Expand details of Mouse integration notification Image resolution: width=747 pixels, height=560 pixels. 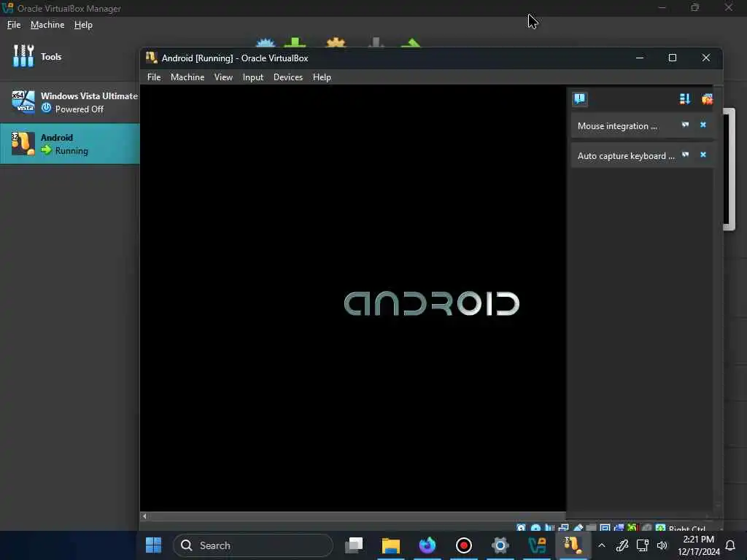click(685, 125)
